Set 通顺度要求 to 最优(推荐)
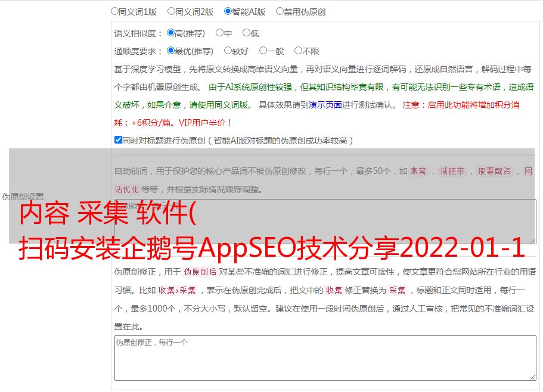The height and width of the screenshot is (392, 543). coord(170,51)
